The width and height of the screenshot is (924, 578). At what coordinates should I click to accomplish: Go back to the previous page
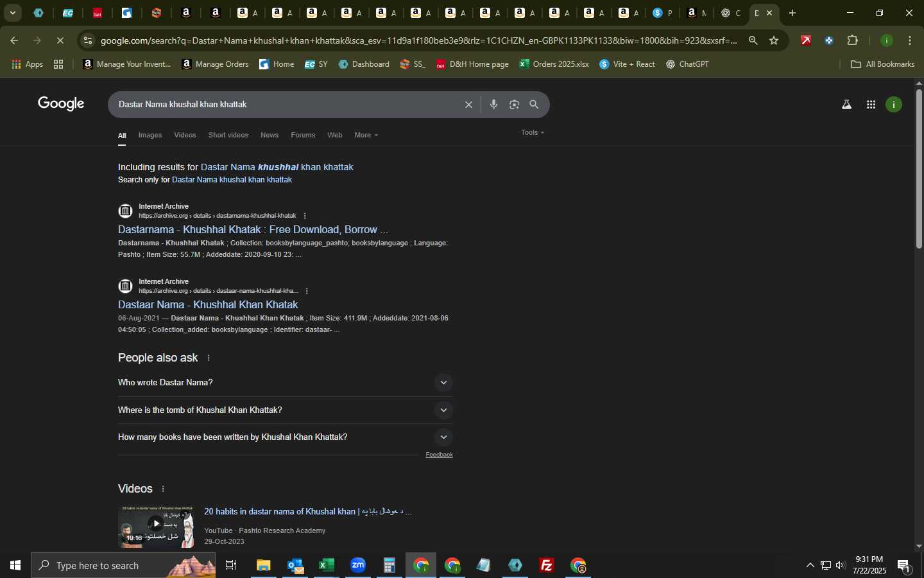pyautogui.click(x=14, y=40)
